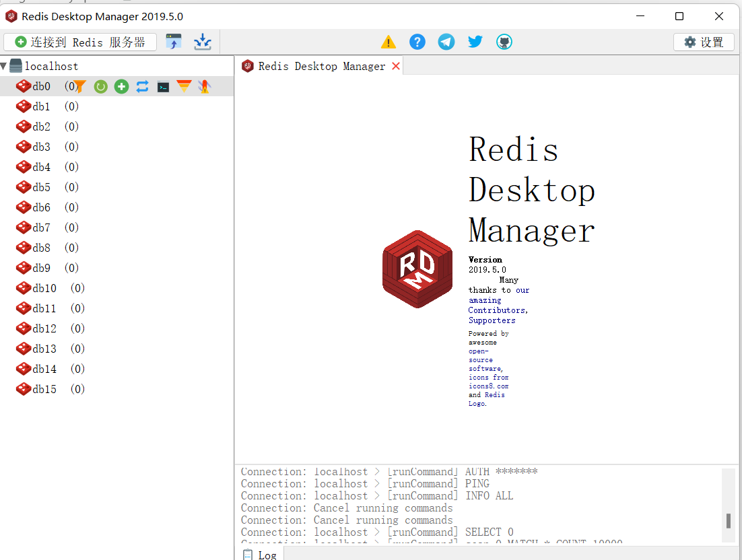The height and width of the screenshot is (560, 742).
Task: Select db15 database row
Action: coord(116,389)
